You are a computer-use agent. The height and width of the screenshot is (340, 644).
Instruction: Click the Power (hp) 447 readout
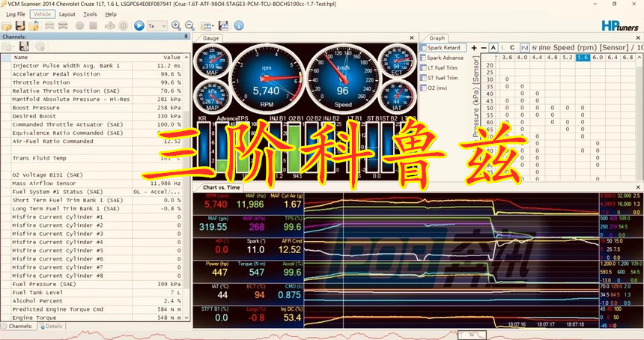click(x=219, y=273)
